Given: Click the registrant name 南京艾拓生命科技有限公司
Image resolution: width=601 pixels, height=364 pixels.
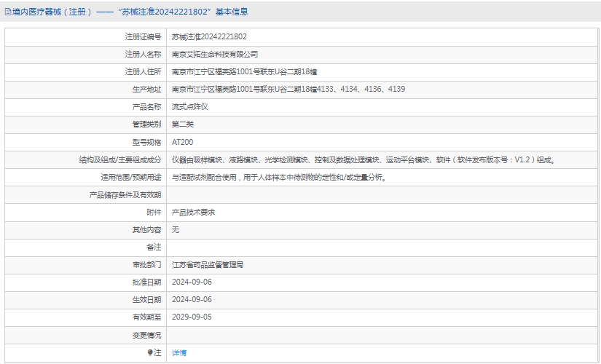Looking at the screenshot, I should pos(215,54).
